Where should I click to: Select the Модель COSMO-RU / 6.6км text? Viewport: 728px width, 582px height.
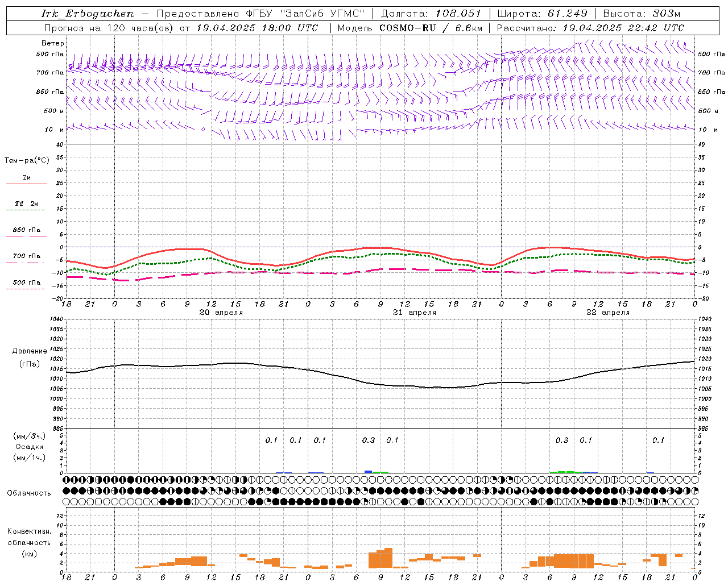(x=410, y=28)
